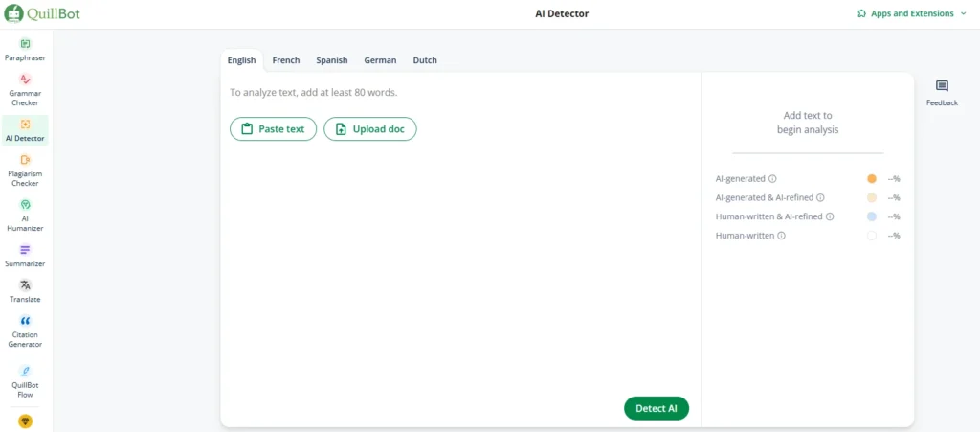Click the 'Add text to begin analysis' message

[x=808, y=123]
